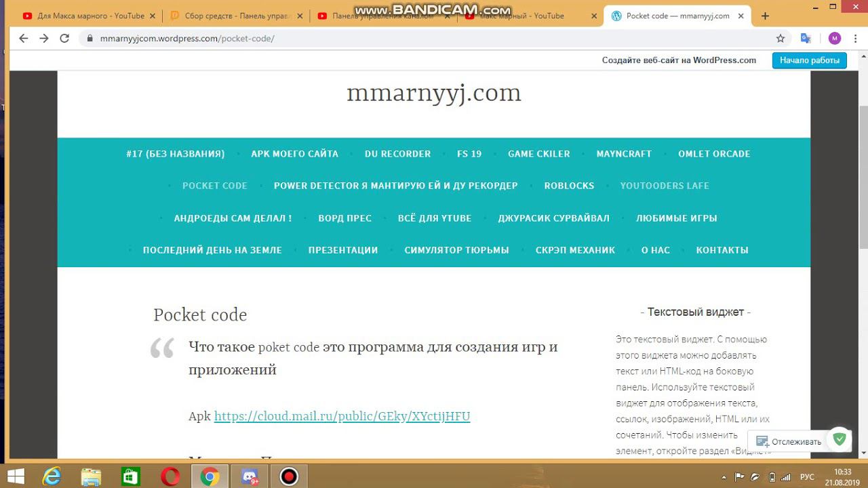Image resolution: width=868 pixels, height=488 pixels.
Task: Open the Bandicam recorder taskbar icon
Action: click(x=289, y=476)
